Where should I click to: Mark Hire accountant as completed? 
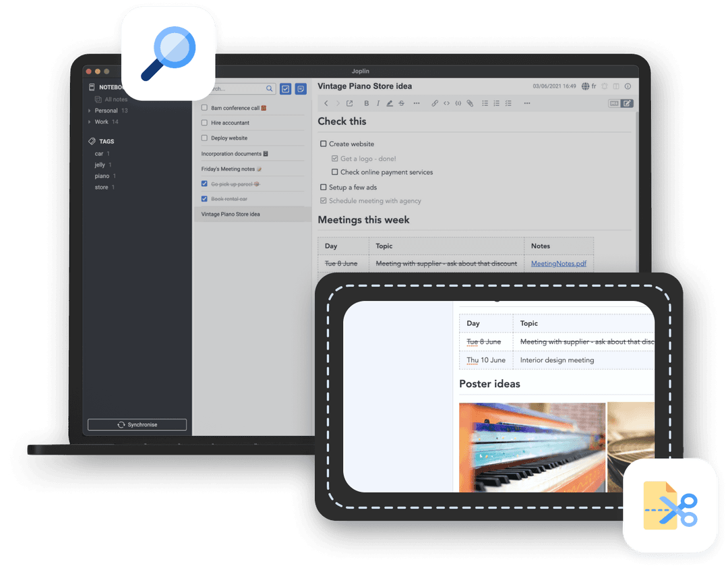pyautogui.click(x=204, y=123)
